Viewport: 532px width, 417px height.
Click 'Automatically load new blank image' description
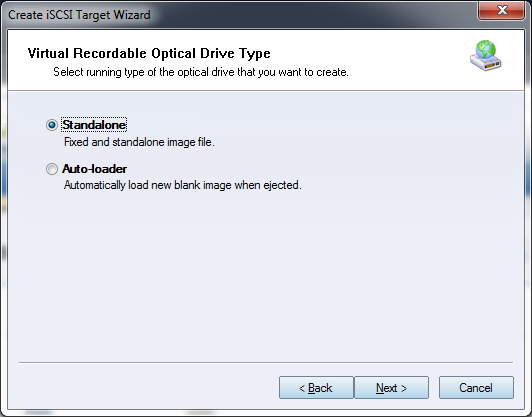click(x=183, y=185)
